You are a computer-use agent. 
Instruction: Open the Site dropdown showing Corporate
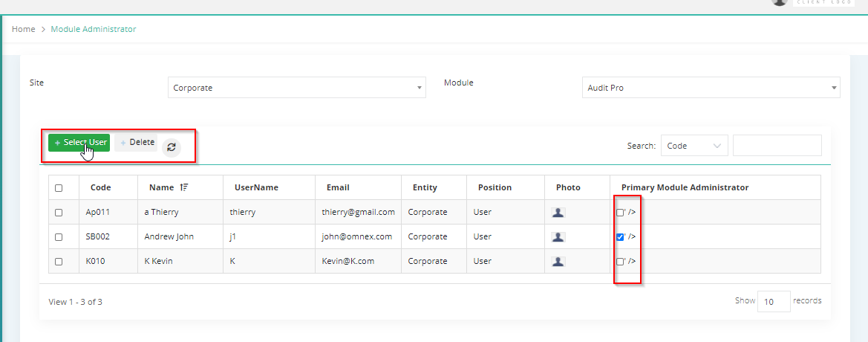coord(297,88)
